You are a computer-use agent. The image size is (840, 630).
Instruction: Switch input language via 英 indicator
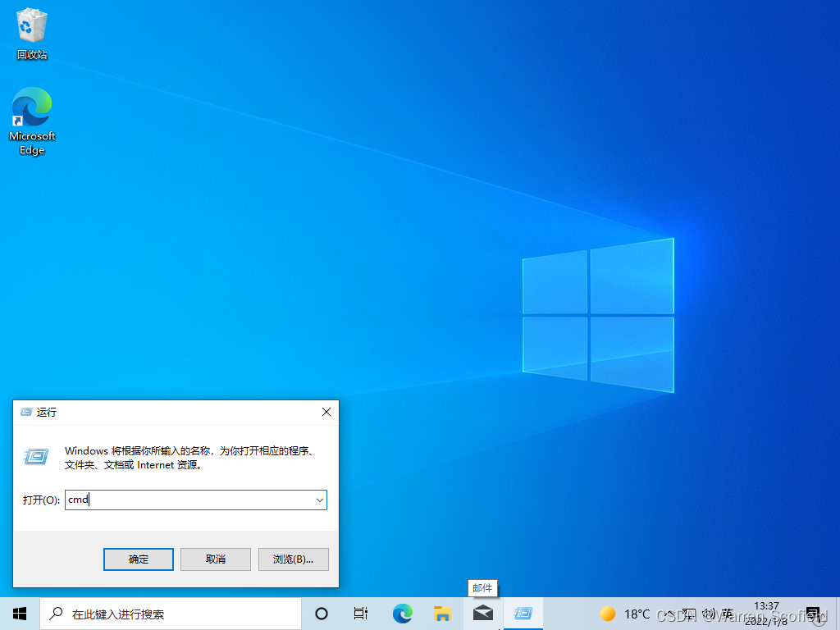coord(727,614)
